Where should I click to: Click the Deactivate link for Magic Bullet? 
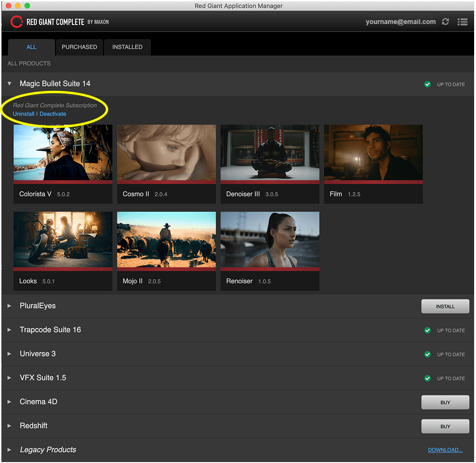point(53,114)
